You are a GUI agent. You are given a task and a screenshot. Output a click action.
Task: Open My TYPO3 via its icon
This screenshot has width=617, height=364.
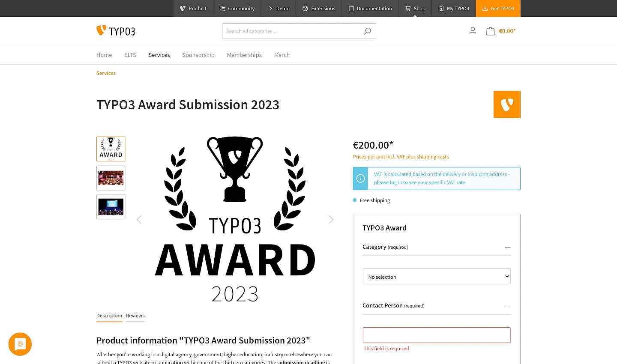click(440, 8)
